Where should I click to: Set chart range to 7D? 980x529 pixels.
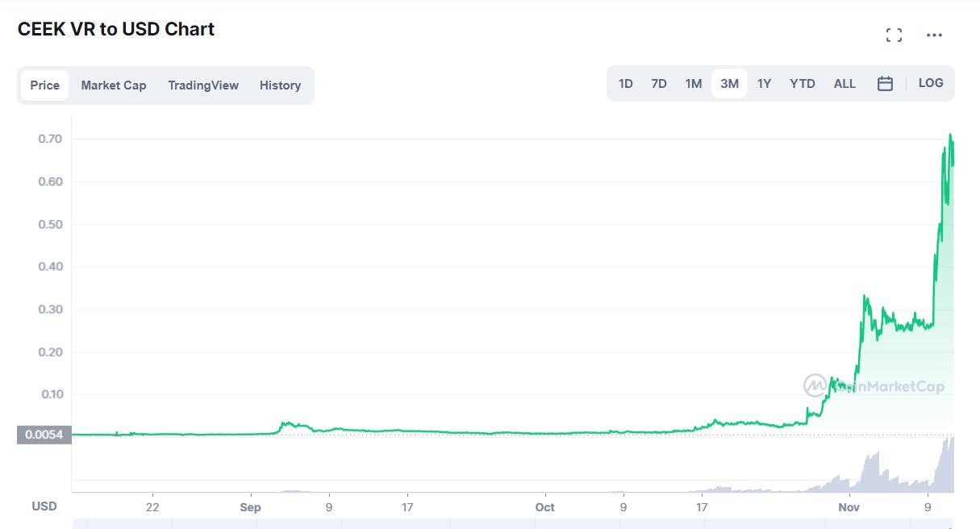point(659,84)
